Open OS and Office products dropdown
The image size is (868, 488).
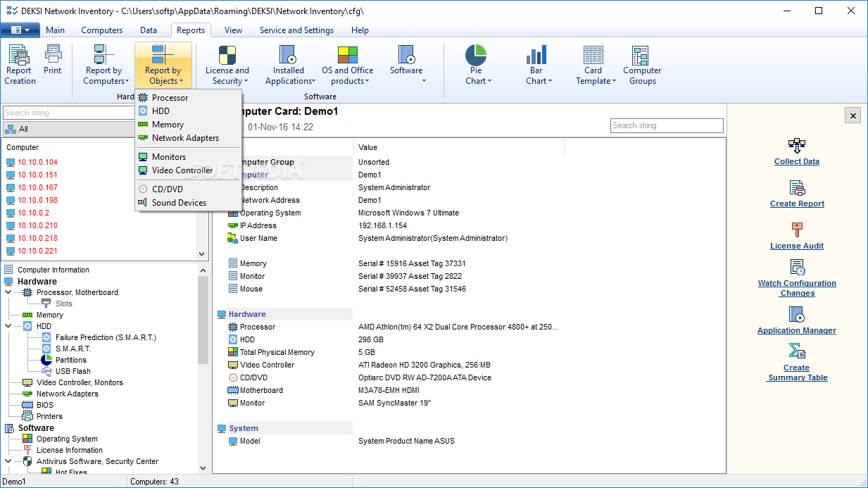pos(348,65)
